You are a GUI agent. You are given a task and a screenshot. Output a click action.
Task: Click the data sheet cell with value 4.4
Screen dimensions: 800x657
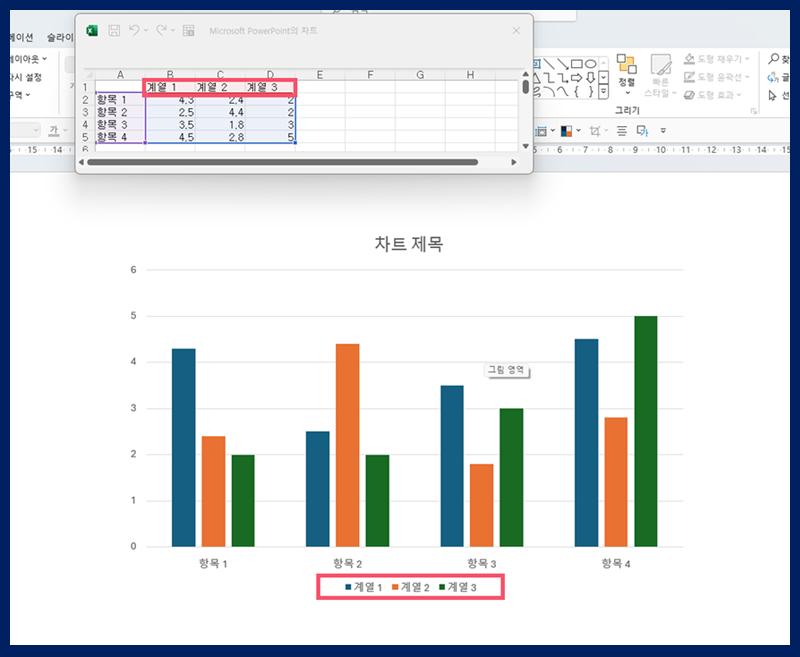click(x=220, y=112)
